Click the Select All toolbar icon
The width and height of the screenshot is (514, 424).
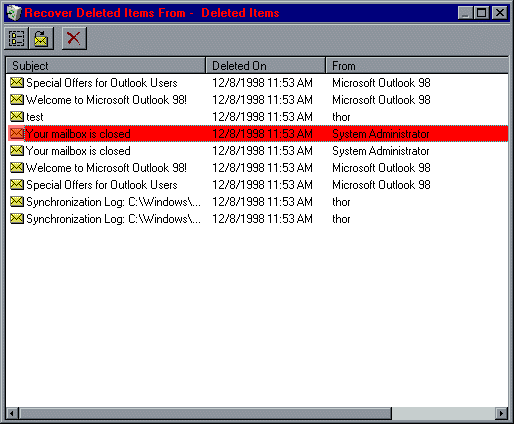click(17, 38)
